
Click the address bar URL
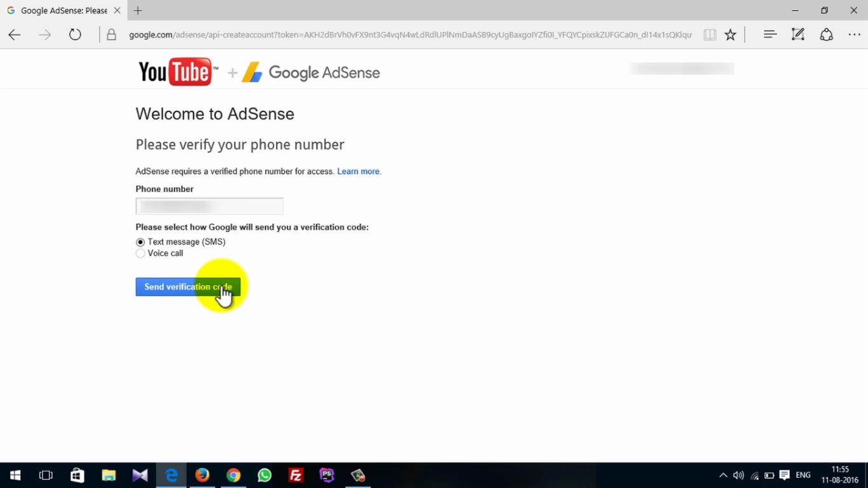coord(410,35)
